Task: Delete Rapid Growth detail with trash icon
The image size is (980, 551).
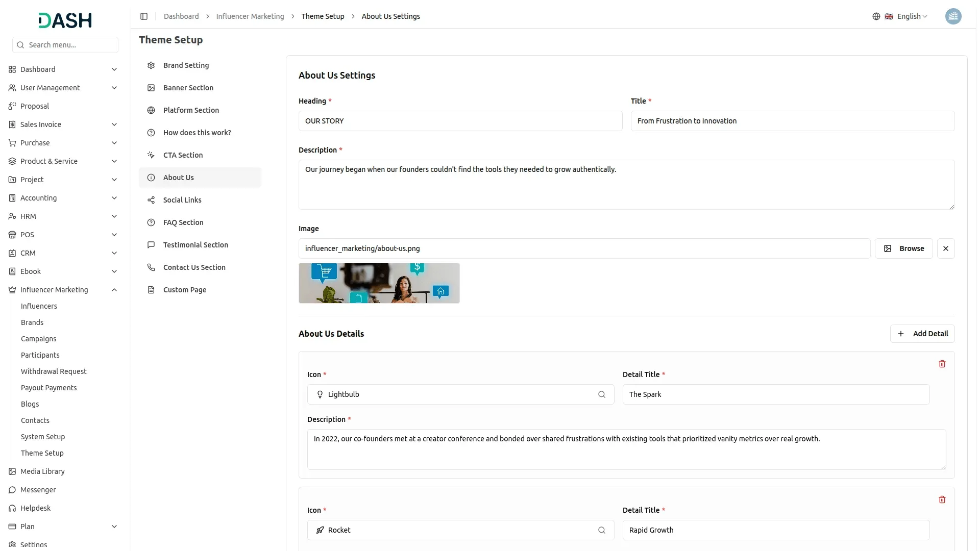Action: coord(942,499)
